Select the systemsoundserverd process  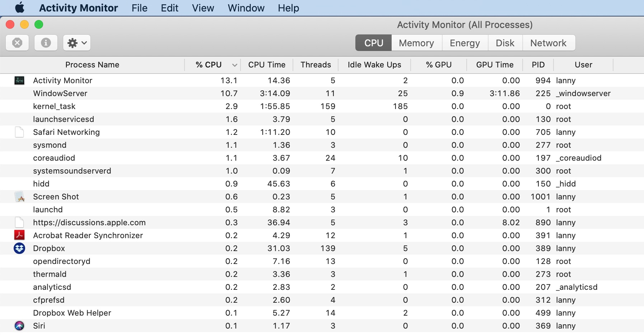[72, 171]
